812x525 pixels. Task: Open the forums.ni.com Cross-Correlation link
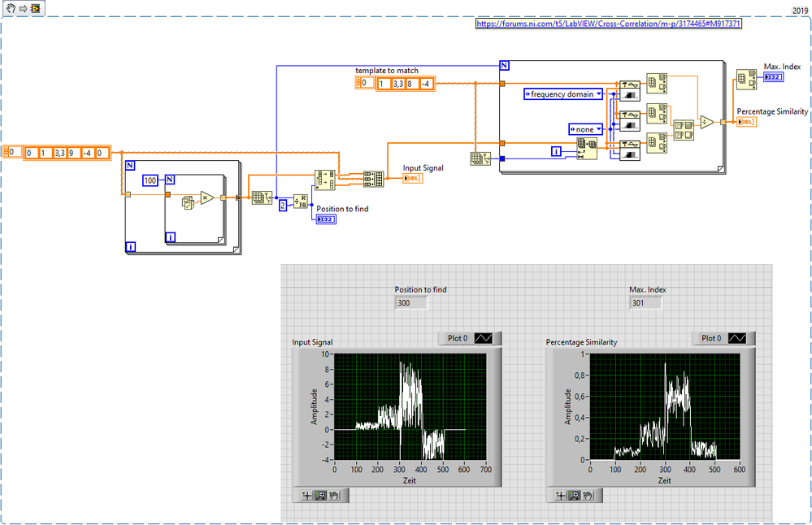[x=609, y=24]
